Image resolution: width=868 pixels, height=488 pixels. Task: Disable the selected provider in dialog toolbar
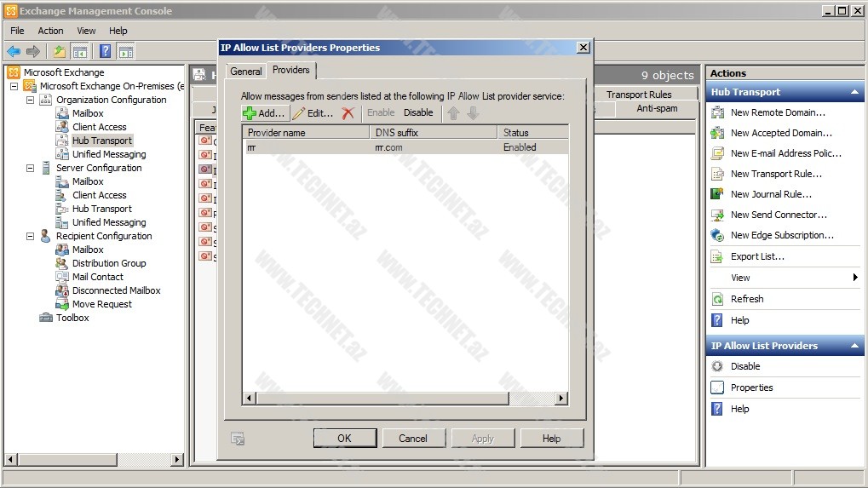[x=418, y=112]
